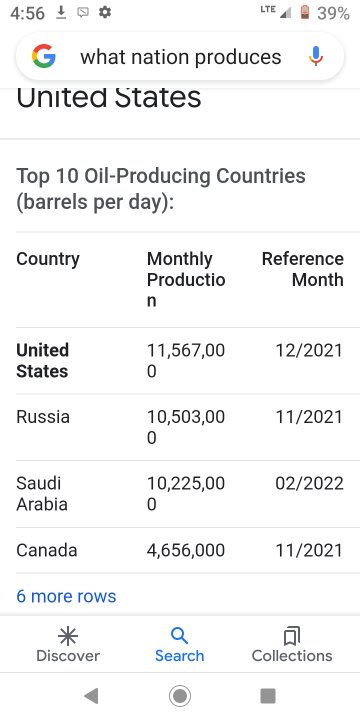Select the Russia table row
This screenshot has height=720, width=360.
(180, 428)
